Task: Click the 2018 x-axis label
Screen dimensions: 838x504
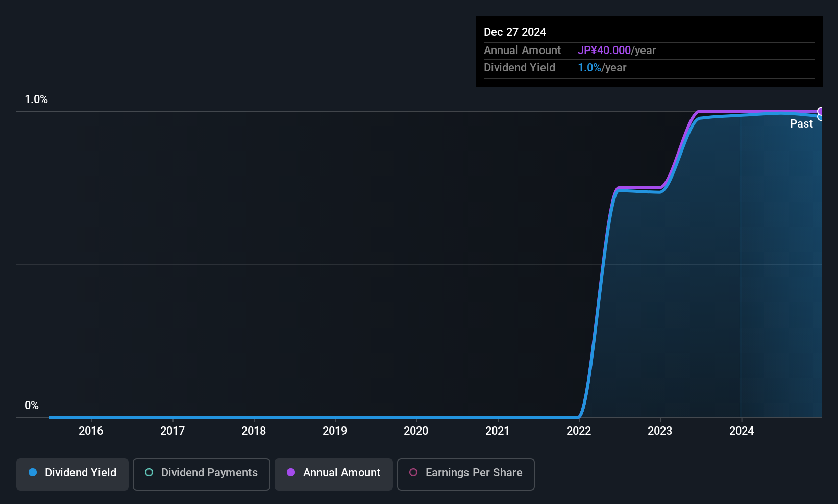Action: click(254, 431)
